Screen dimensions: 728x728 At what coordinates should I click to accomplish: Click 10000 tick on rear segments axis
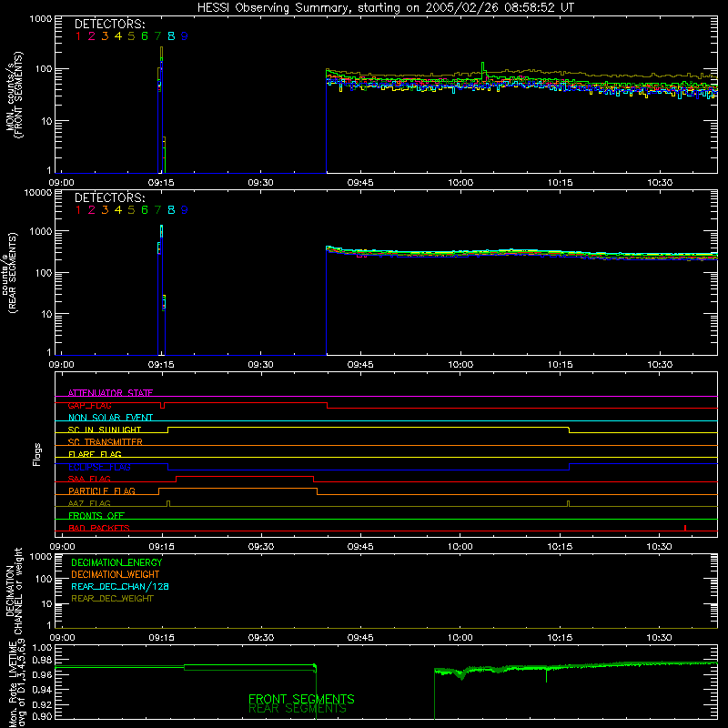tap(37, 193)
